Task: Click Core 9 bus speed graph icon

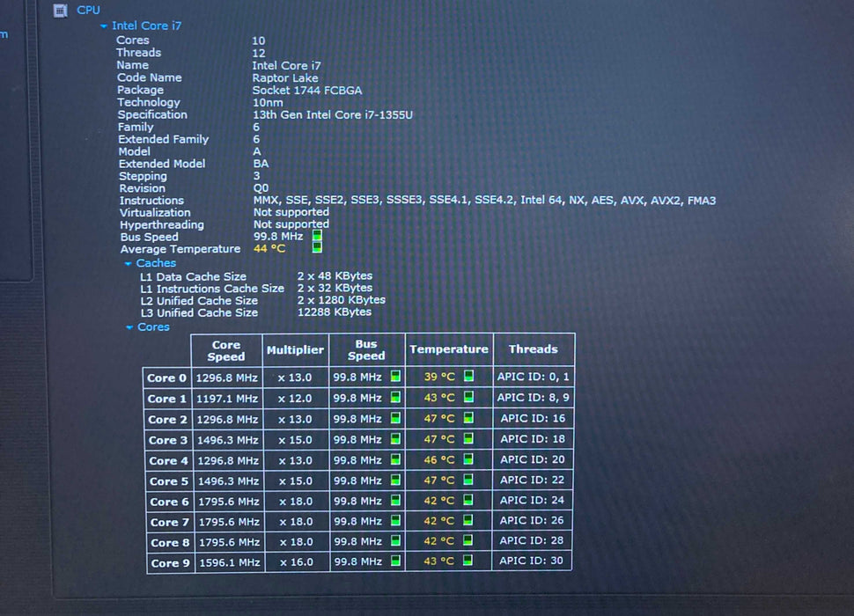Action: pos(396,561)
